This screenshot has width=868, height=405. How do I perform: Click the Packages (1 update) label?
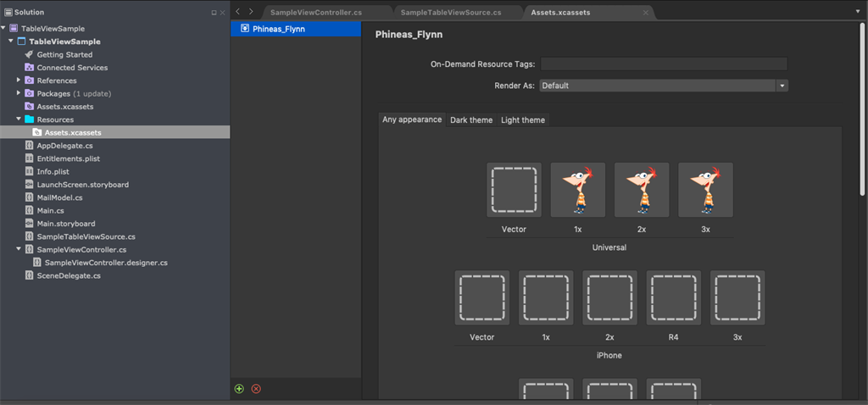coord(75,93)
